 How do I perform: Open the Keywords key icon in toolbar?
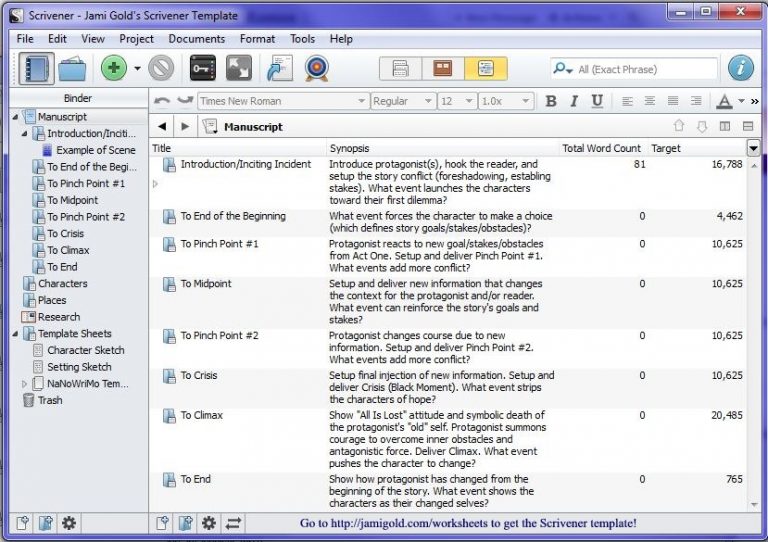click(x=202, y=68)
